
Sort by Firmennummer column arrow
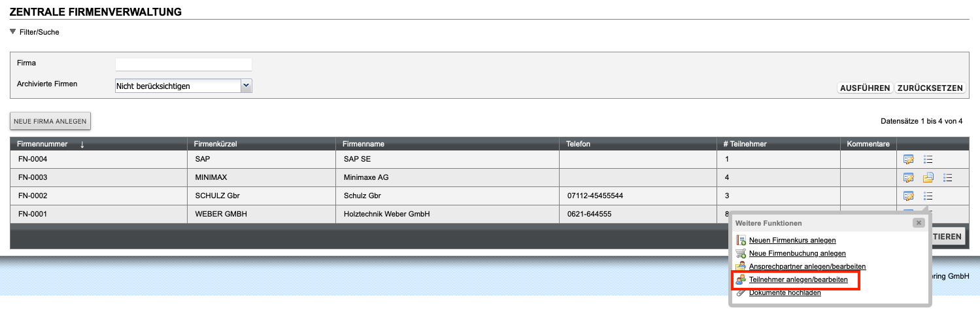tap(82, 145)
